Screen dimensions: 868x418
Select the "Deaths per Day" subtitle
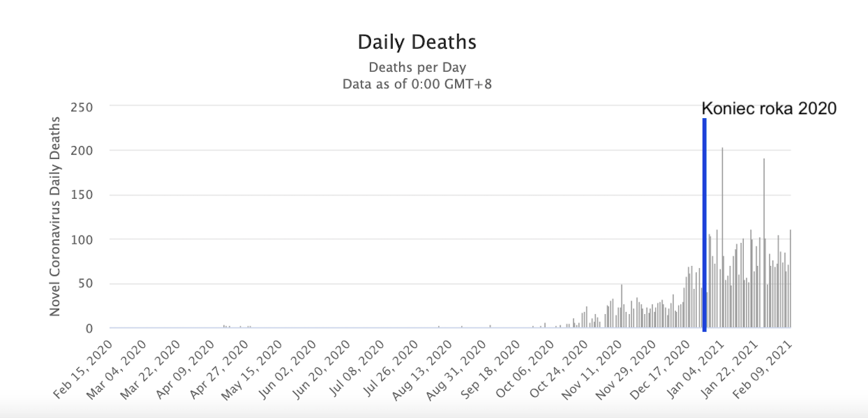pyautogui.click(x=417, y=68)
